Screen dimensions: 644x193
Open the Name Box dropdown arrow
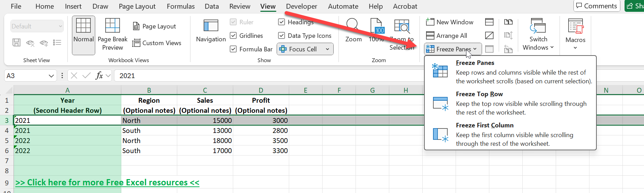(x=51, y=76)
